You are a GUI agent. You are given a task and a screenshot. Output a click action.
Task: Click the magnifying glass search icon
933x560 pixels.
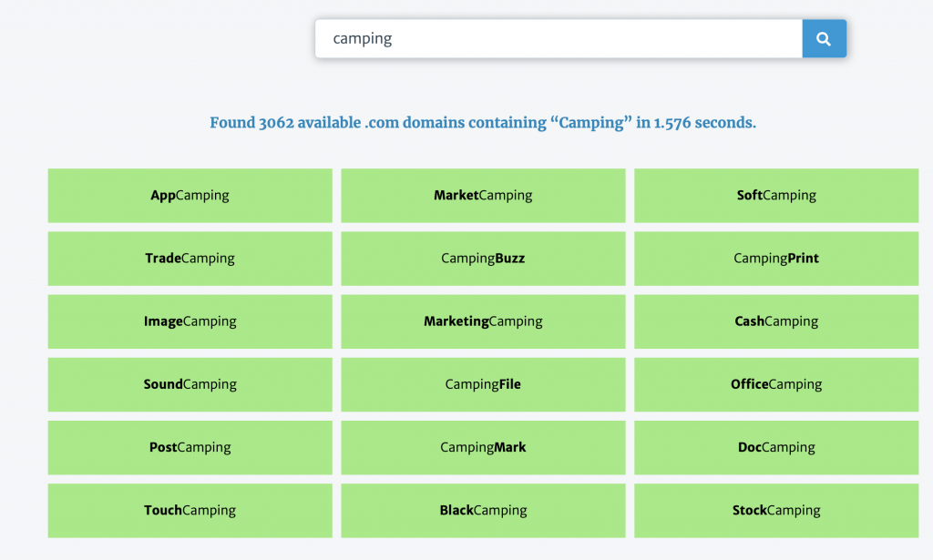point(824,38)
